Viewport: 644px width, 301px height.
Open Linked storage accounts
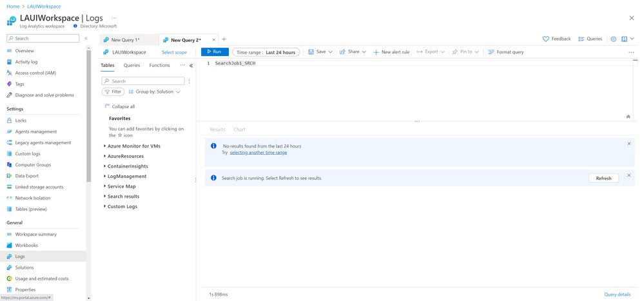(39, 188)
